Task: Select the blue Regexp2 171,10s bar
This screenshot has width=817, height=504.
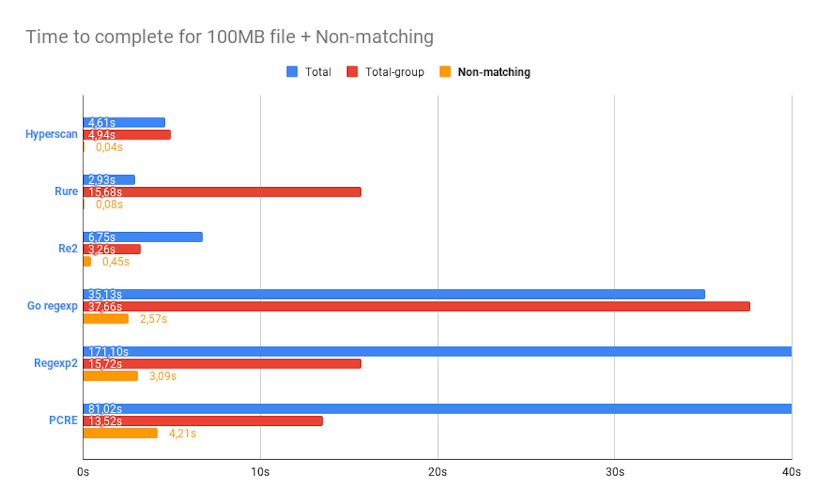Action: [x=437, y=351]
